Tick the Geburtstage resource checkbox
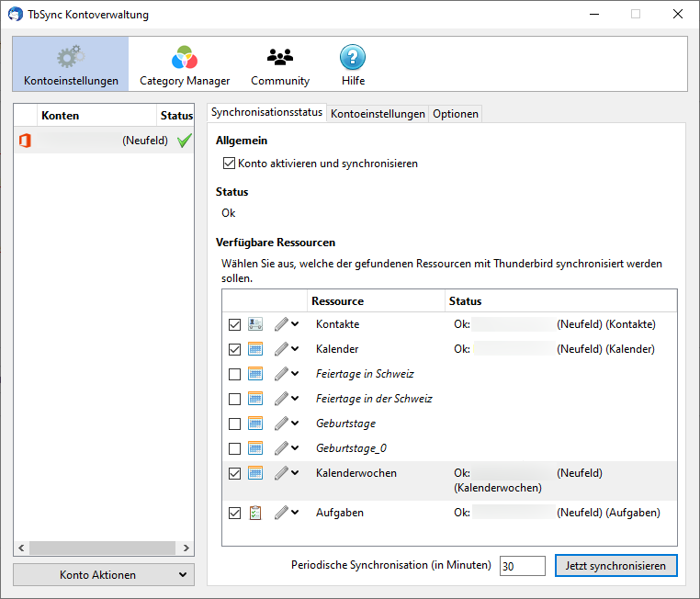This screenshot has width=700, height=599. [234, 424]
